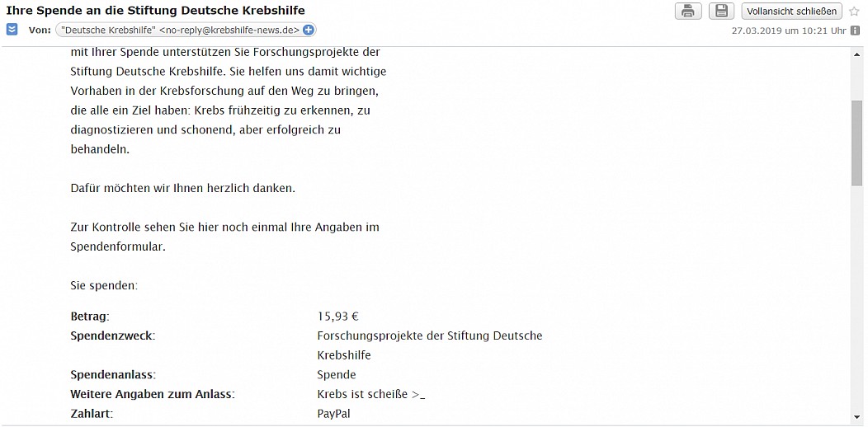Screen dimensions: 868x427
Task: Open message info icon beside the date
Action: (x=855, y=31)
